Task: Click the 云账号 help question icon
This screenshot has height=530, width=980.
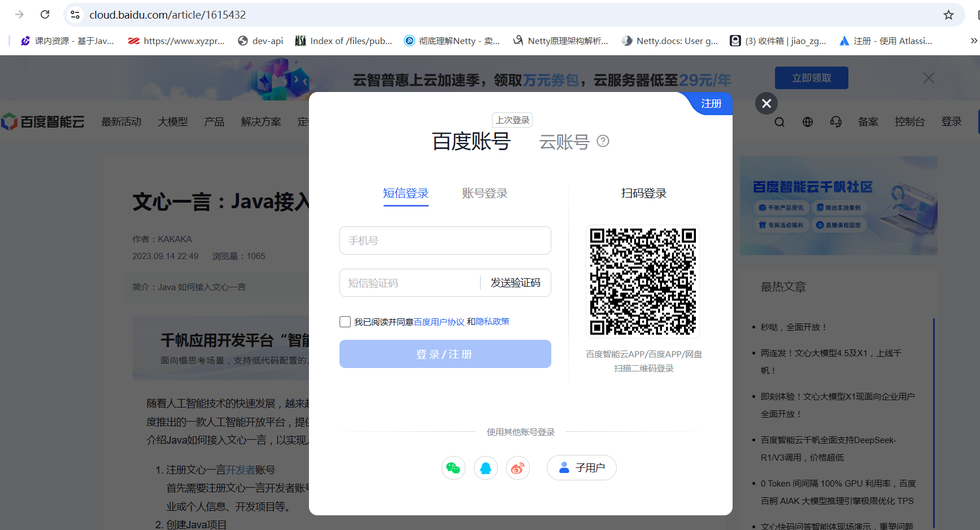Action: coord(603,141)
